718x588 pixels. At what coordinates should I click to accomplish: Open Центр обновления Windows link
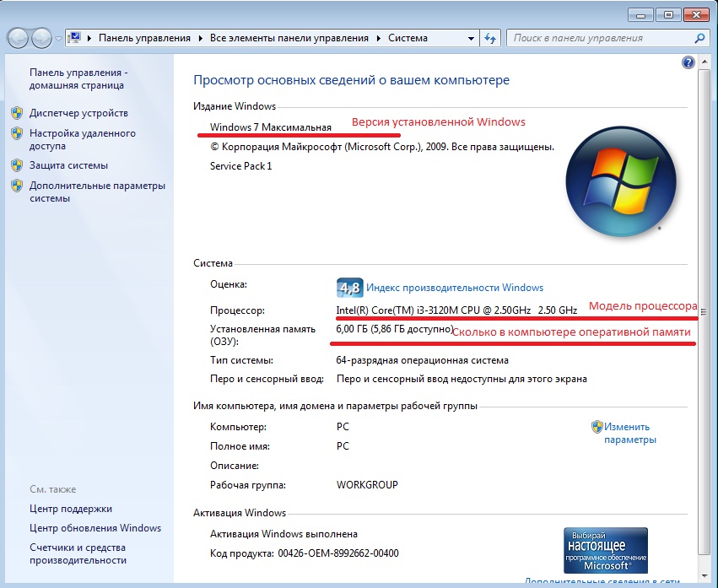coord(95,528)
